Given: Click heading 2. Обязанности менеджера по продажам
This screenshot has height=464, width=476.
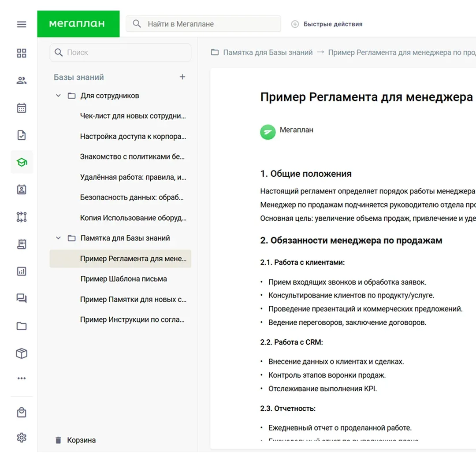Looking at the screenshot, I should [351, 240].
